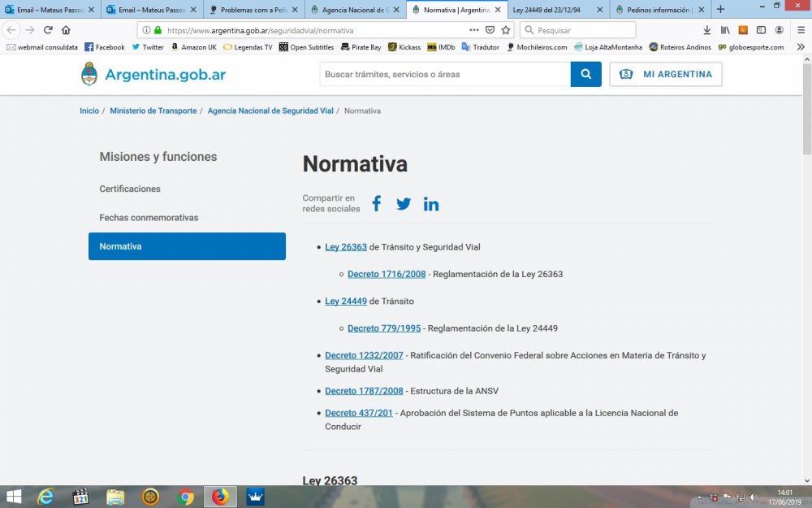Open the Decreto 779/1995 link
The width and height of the screenshot is (812, 508).
[x=384, y=328]
